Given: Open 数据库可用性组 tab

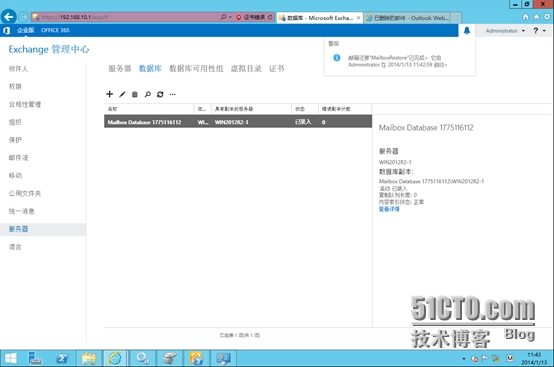Looking at the screenshot, I should 196,69.
